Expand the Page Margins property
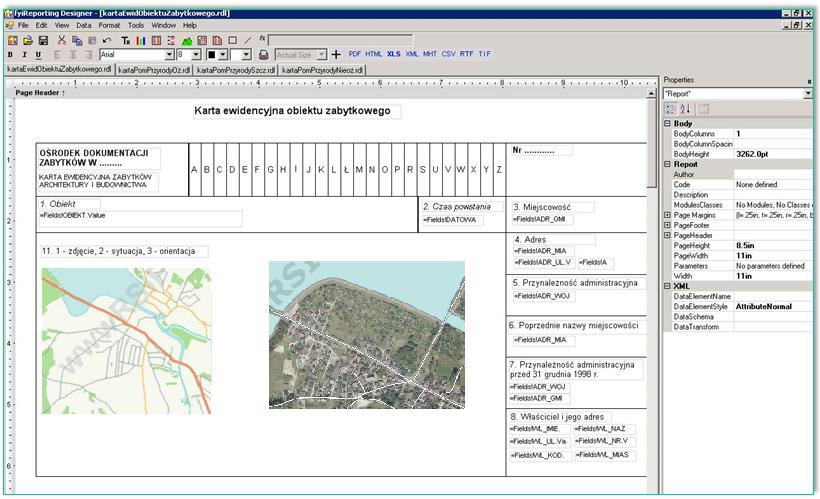The width and height of the screenshot is (820, 499). click(667, 215)
